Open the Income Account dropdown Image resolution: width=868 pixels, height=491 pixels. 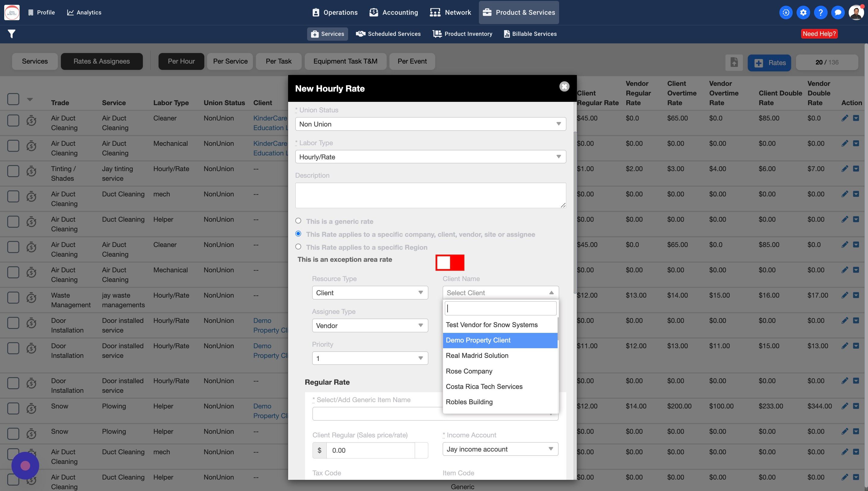(500, 449)
